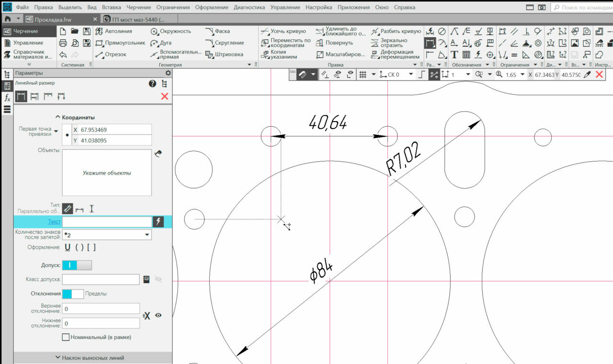Select the Окружность circle tool
Image resolution: width=613 pixels, height=364 pixels.
(x=171, y=31)
